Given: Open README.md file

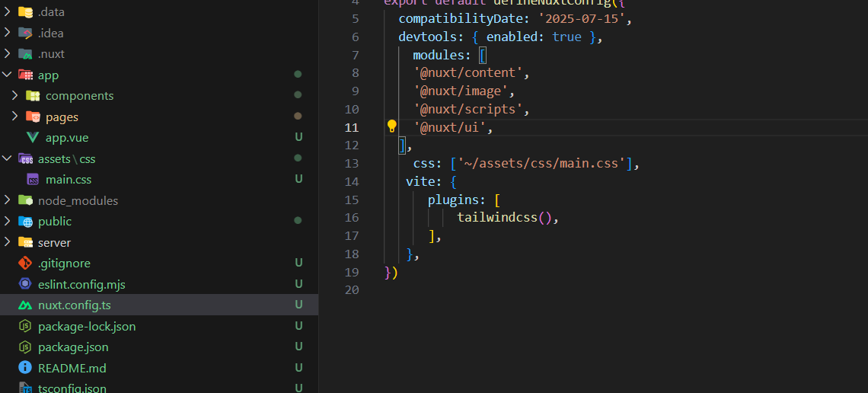Looking at the screenshot, I should tap(72, 368).
